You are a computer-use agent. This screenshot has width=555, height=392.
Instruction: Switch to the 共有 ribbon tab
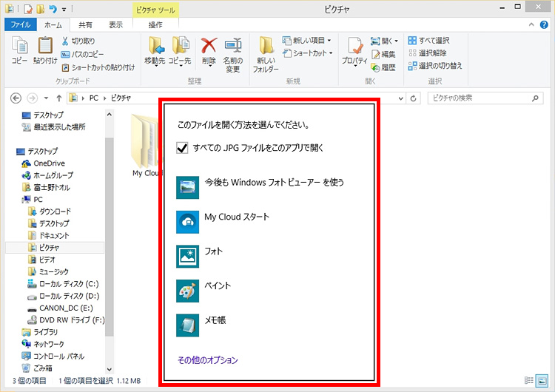(86, 24)
